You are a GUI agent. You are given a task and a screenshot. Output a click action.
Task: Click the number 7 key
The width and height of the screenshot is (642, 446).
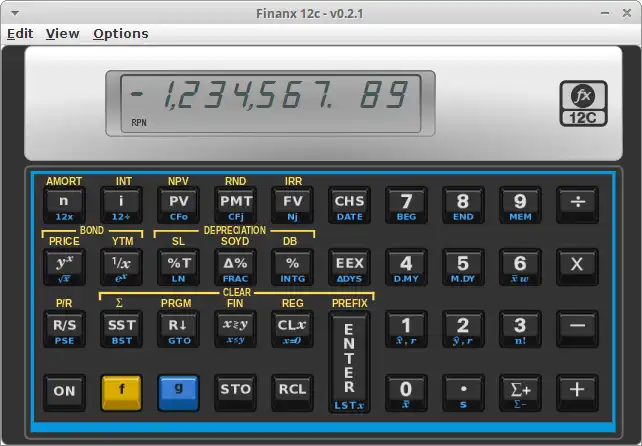click(406, 205)
